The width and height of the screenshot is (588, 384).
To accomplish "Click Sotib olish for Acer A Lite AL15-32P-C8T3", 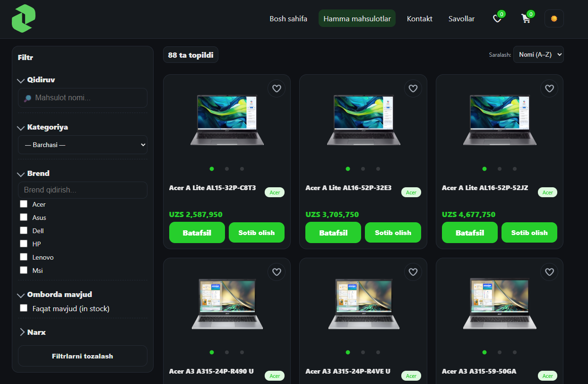I will pyautogui.click(x=257, y=233).
